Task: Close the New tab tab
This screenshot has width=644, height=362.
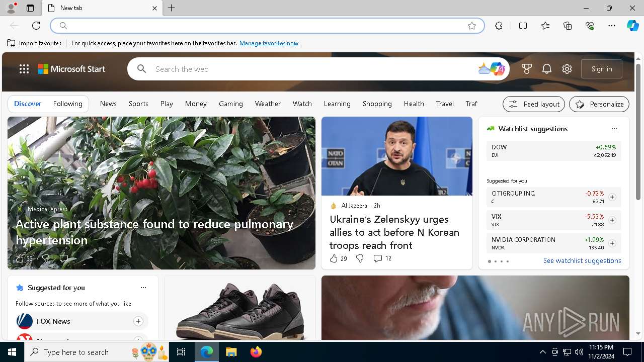Action: (x=154, y=8)
